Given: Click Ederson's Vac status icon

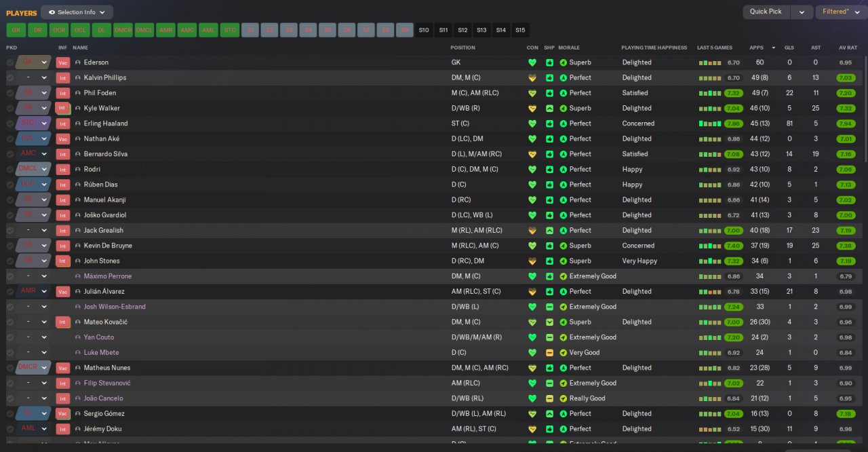Looking at the screenshot, I should pyautogui.click(x=63, y=62).
